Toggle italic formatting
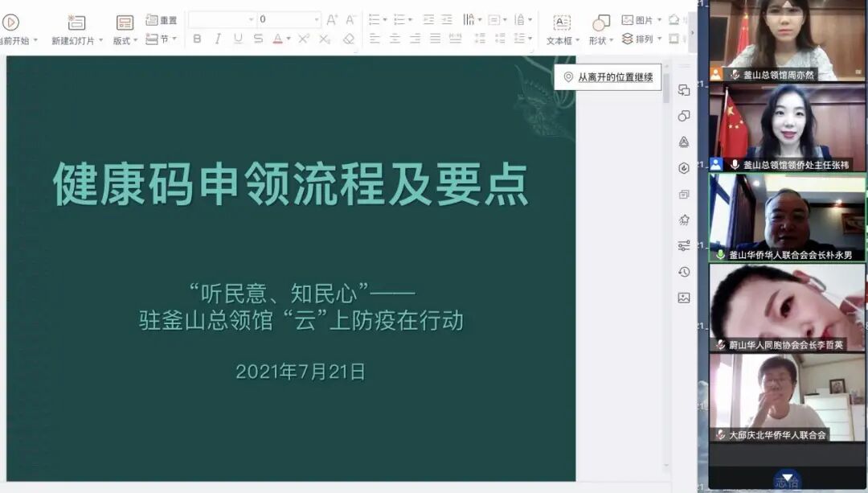 pos(218,39)
